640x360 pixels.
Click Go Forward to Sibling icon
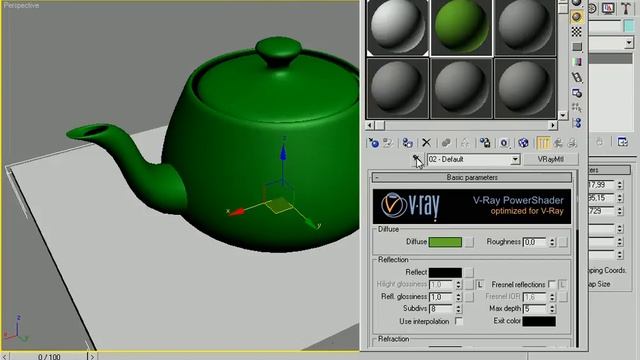click(572, 143)
